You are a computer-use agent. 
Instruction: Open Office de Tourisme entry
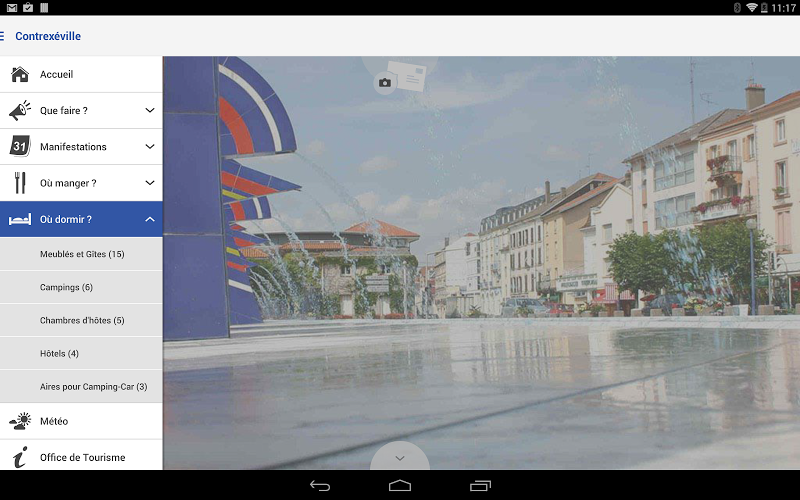81,455
